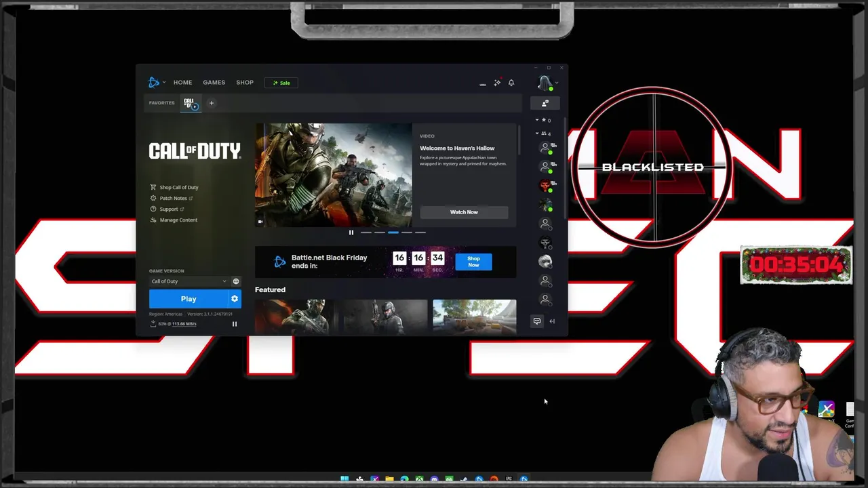The image size is (868, 488).
Task: Open the Windows Start button
Action: click(344, 480)
